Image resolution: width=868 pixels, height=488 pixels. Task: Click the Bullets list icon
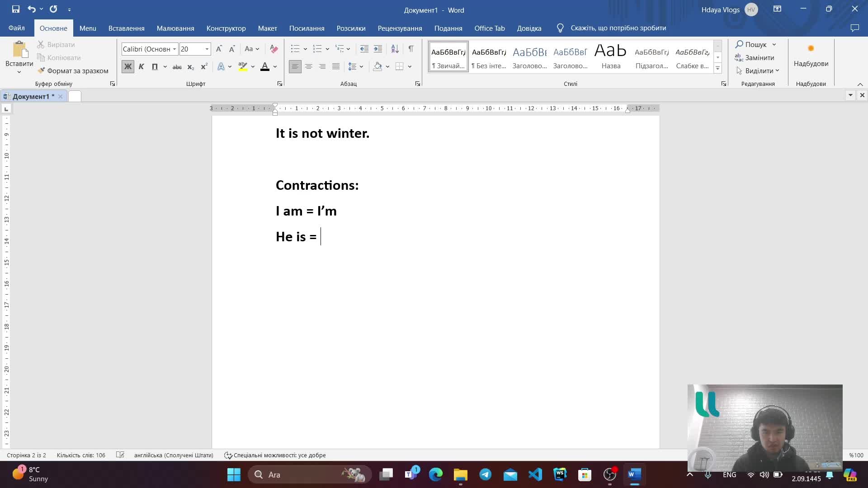[295, 49]
